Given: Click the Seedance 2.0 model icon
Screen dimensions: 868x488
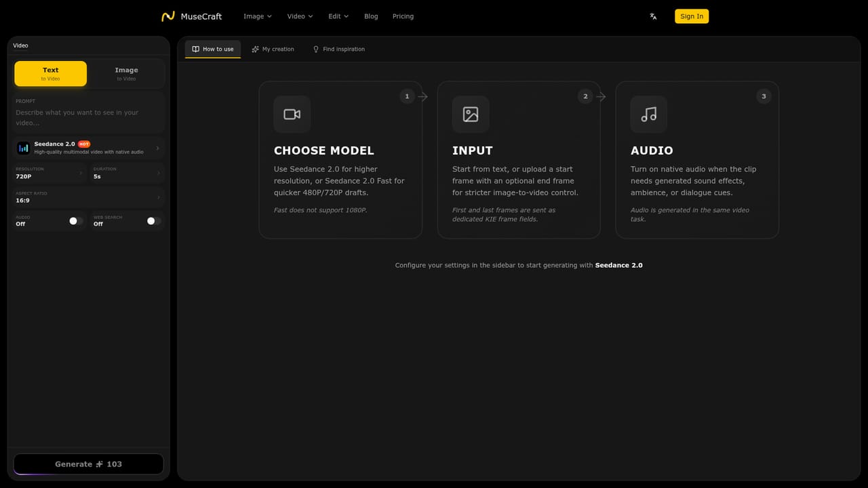Looking at the screenshot, I should point(24,148).
